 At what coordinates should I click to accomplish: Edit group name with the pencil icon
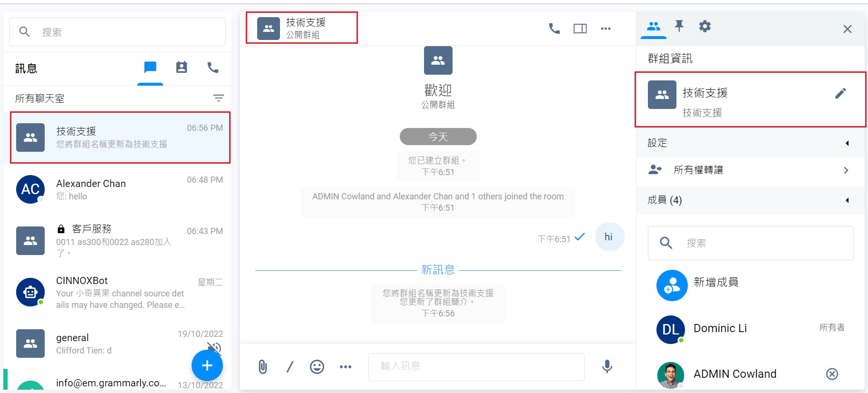pos(840,93)
